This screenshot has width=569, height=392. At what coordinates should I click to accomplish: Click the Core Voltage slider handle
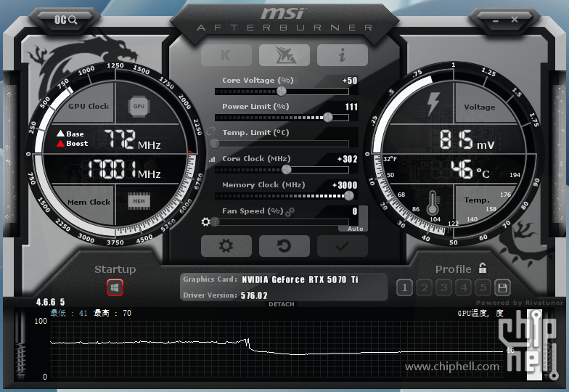tap(282, 91)
